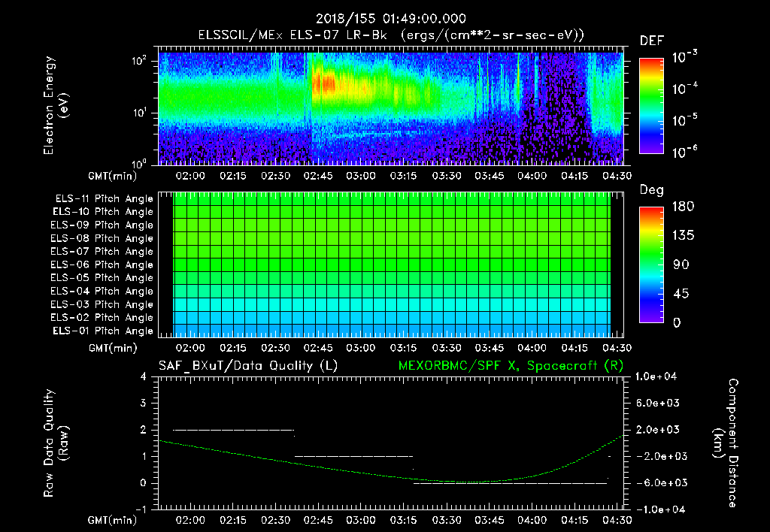Click the timestamp title 2018/155 01:49:00.000
The width and height of the screenshot is (770, 532).
390,19
